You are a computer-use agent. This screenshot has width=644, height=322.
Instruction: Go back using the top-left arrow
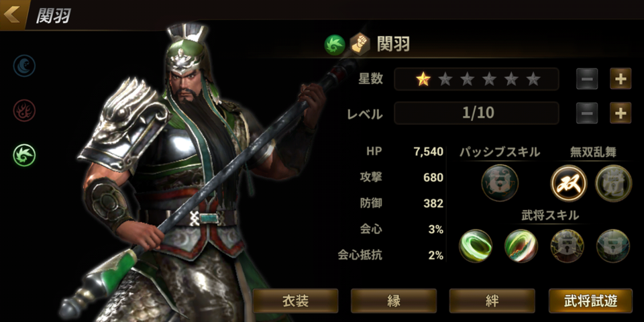tap(12, 14)
